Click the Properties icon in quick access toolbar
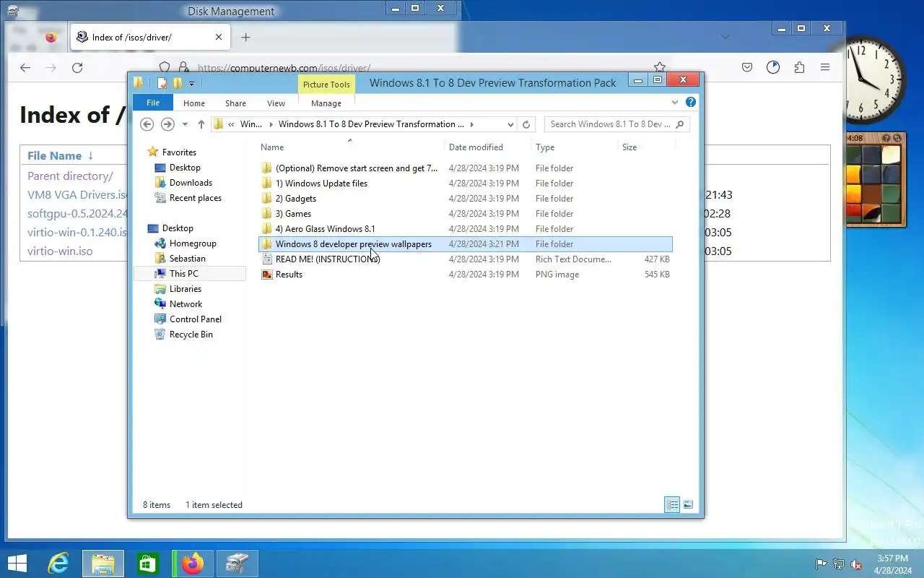The image size is (924, 578). click(x=162, y=83)
